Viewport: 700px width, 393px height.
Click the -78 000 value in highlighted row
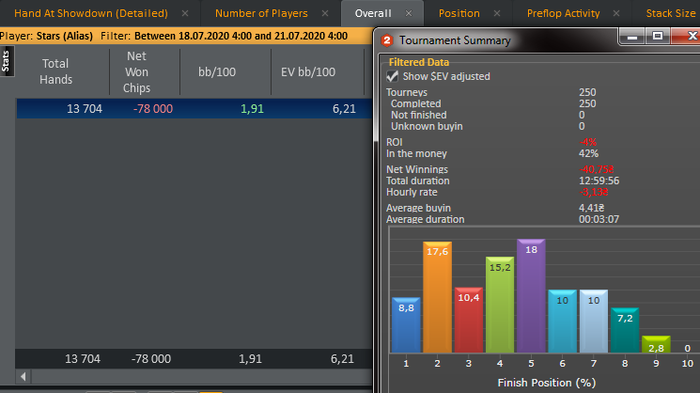(x=153, y=109)
